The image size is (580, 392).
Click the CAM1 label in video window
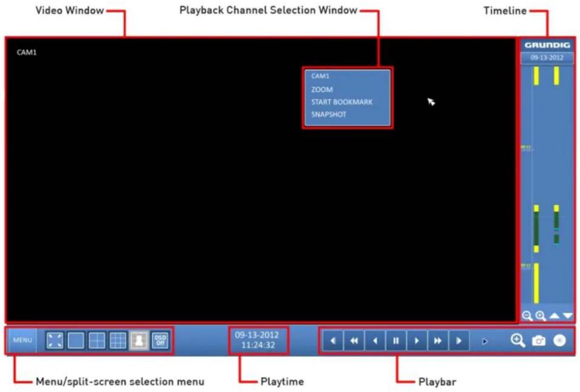click(26, 52)
